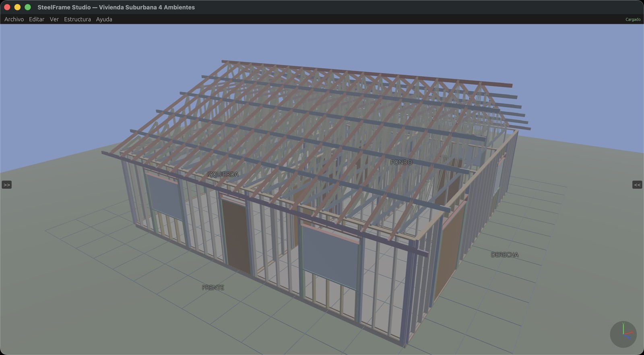Click the DERECHA wall label

(x=505, y=255)
